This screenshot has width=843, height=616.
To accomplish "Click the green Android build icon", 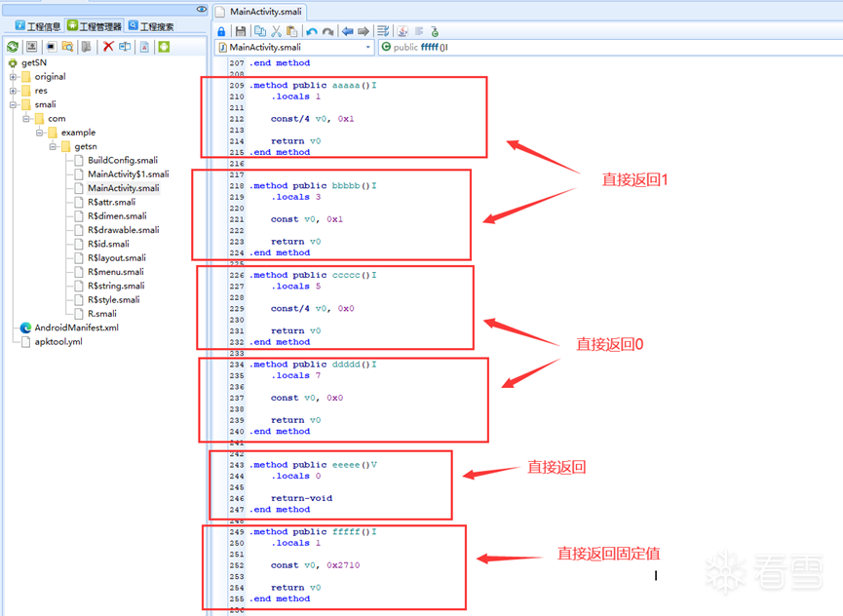I will pos(164,47).
